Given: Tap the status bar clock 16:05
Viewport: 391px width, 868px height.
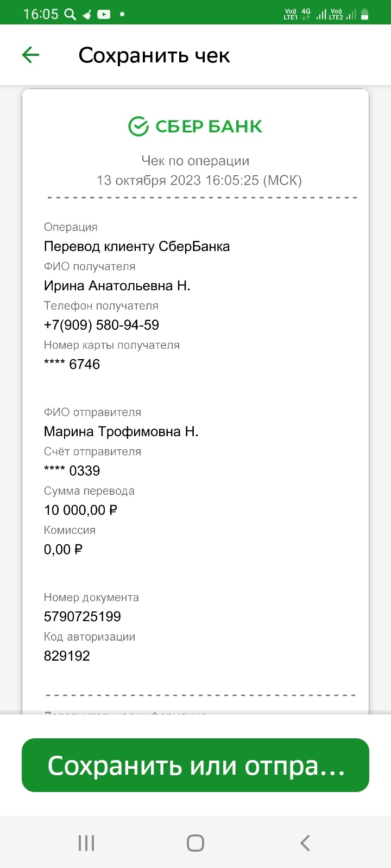Looking at the screenshot, I should [41, 14].
